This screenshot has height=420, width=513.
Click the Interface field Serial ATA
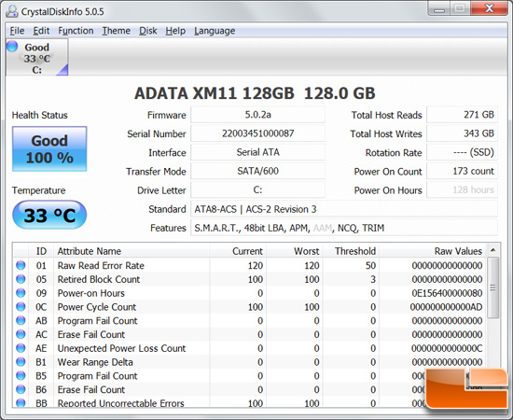coord(257,152)
